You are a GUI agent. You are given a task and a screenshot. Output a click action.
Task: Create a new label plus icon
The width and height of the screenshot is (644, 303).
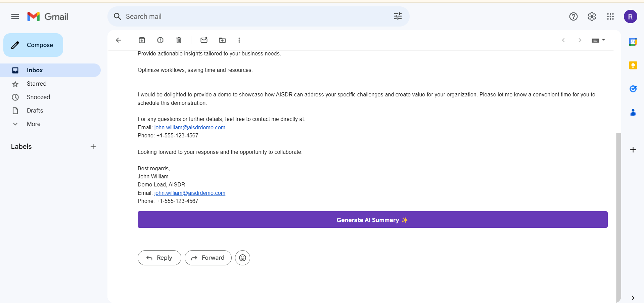coord(93,147)
